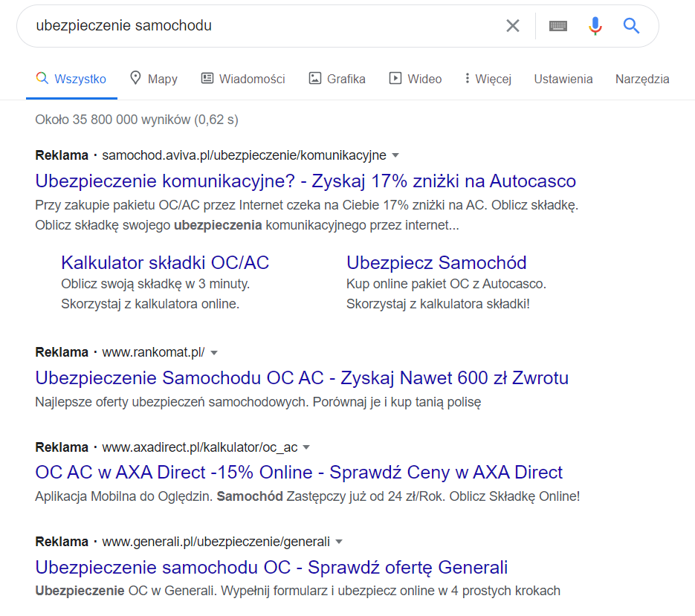Clear the search query with the X icon
Viewport: 695px width, 616px height.
tap(513, 26)
